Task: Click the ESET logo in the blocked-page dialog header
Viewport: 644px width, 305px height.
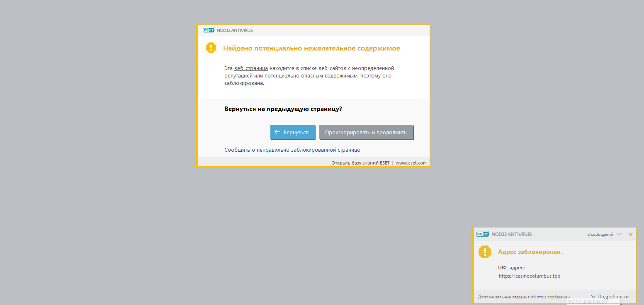Action: pos(208,30)
